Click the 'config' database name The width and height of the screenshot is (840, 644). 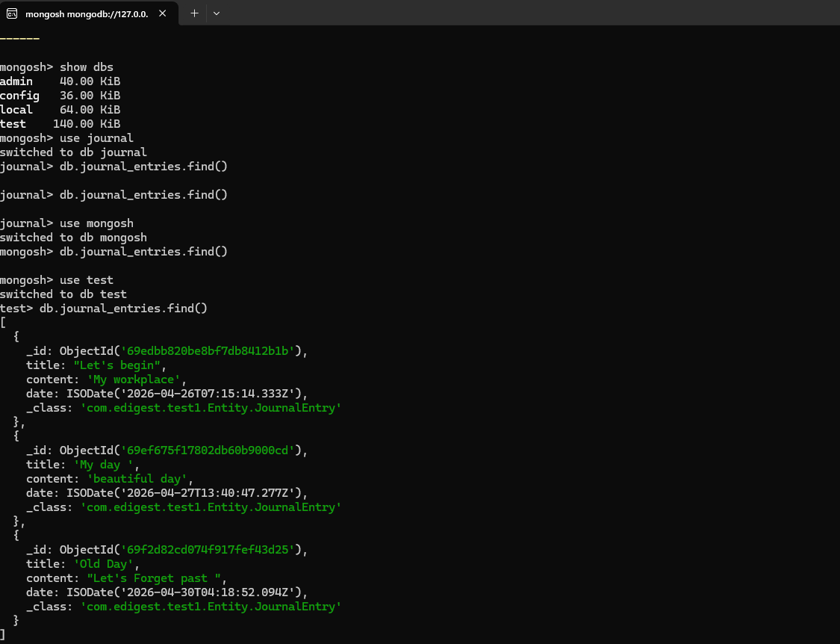[20, 96]
